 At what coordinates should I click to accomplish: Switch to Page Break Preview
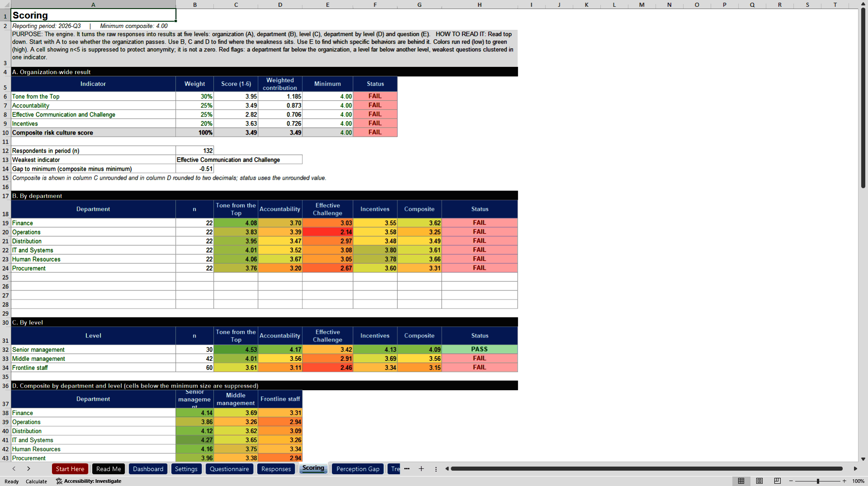pyautogui.click(x=778, y=481)
